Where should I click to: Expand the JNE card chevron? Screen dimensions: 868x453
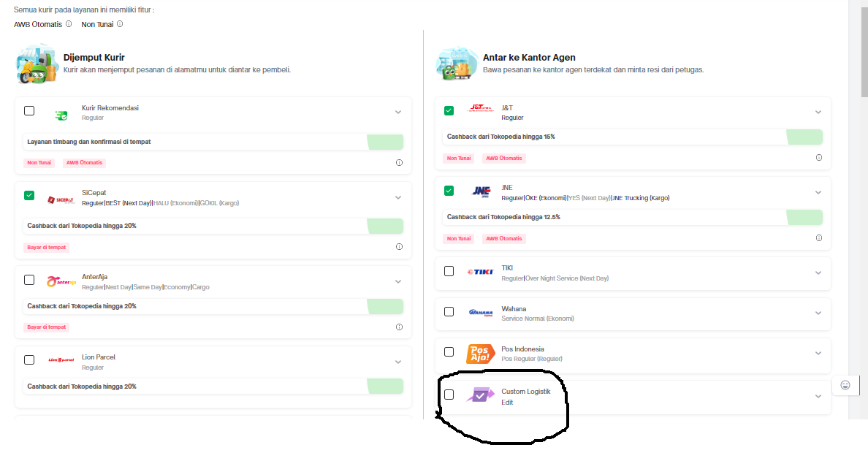(818, 193)
